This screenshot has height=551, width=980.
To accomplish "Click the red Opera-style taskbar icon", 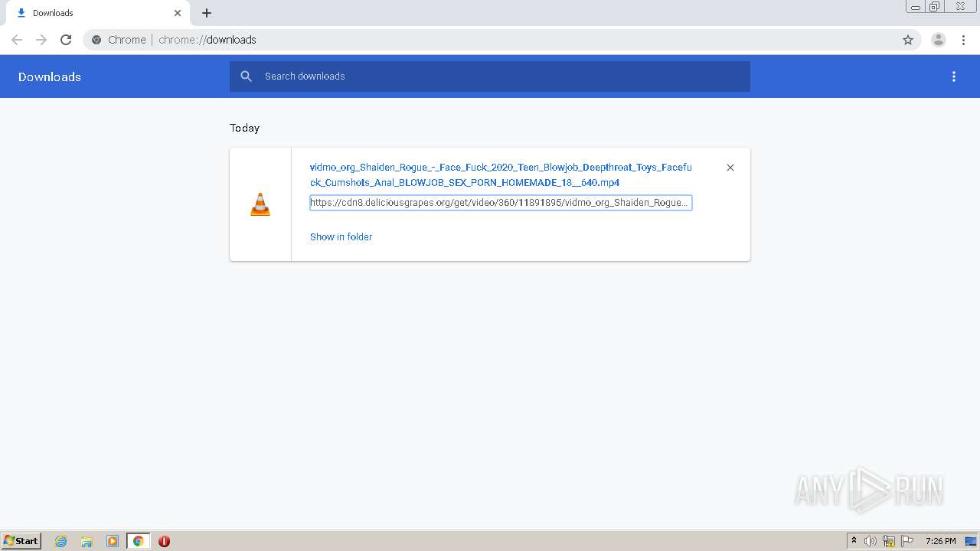I will point(164,541).
